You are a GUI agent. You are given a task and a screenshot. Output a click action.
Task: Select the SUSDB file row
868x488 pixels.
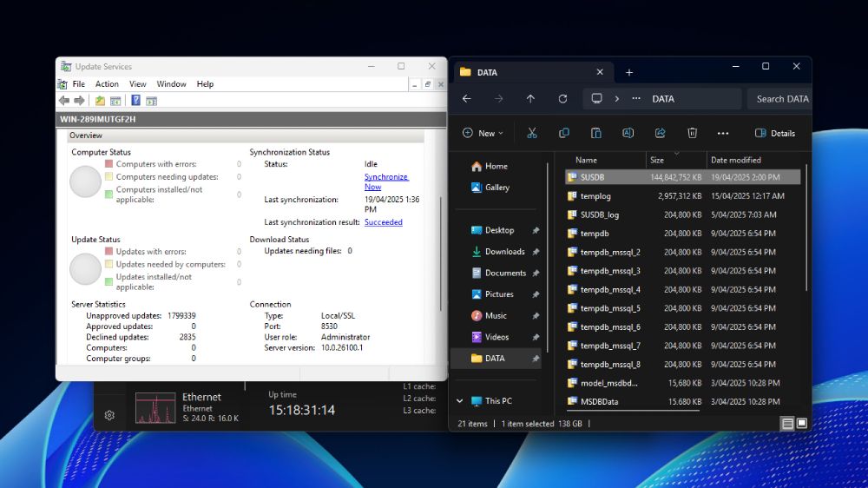coord(682,177)
